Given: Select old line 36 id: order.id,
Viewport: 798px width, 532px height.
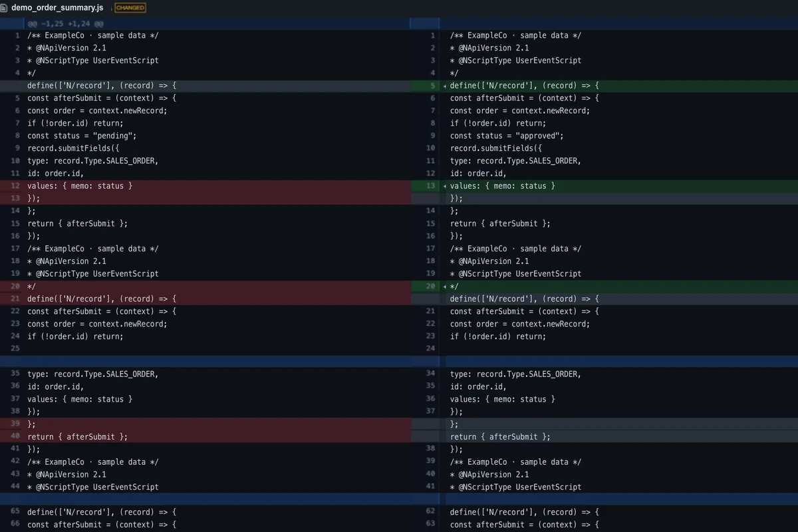Looking at the screenshot, I should click(55, 386).
